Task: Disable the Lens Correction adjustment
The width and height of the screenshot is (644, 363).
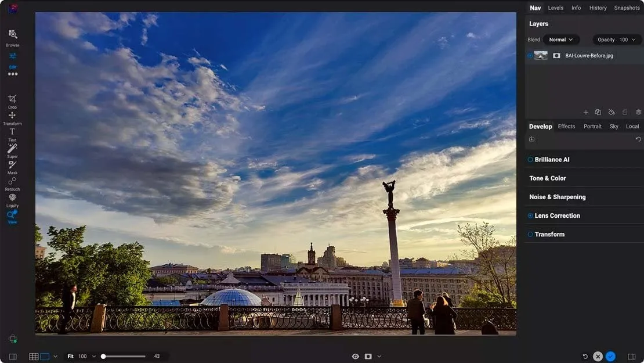Action: (530, 215)
